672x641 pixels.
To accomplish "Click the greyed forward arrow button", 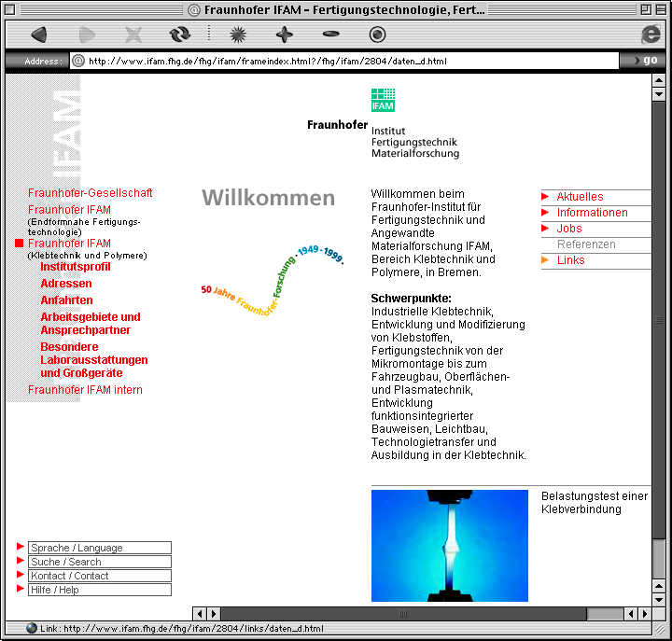I will (x=87, y=35).
